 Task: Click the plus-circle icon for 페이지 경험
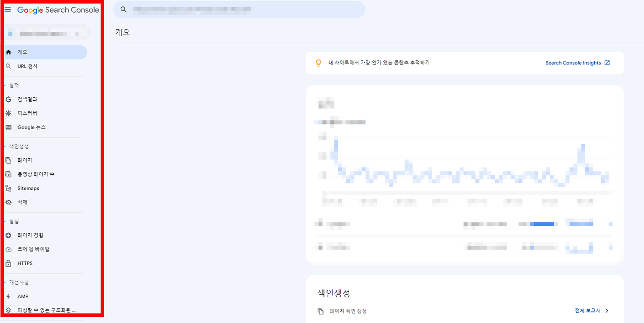(8, 235)
